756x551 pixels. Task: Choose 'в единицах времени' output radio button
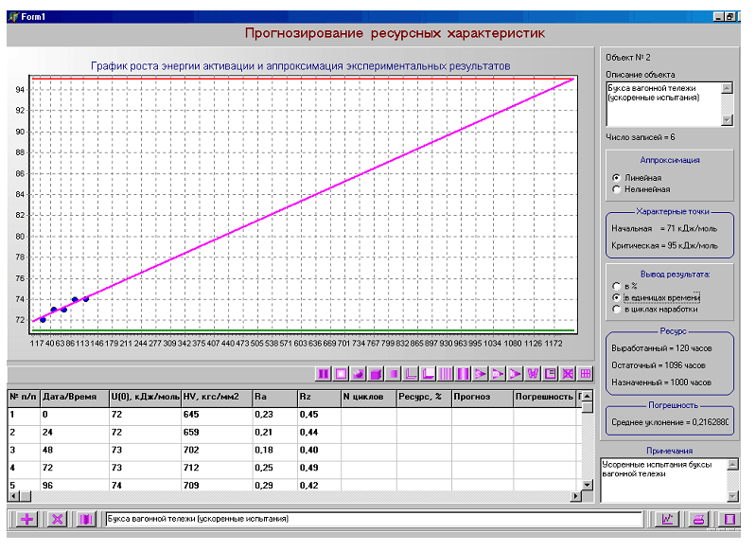click(x=616, y=297)
